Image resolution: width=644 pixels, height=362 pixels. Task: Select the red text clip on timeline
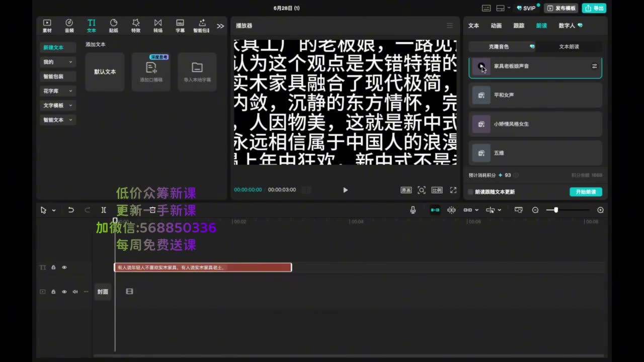point(203,267)
